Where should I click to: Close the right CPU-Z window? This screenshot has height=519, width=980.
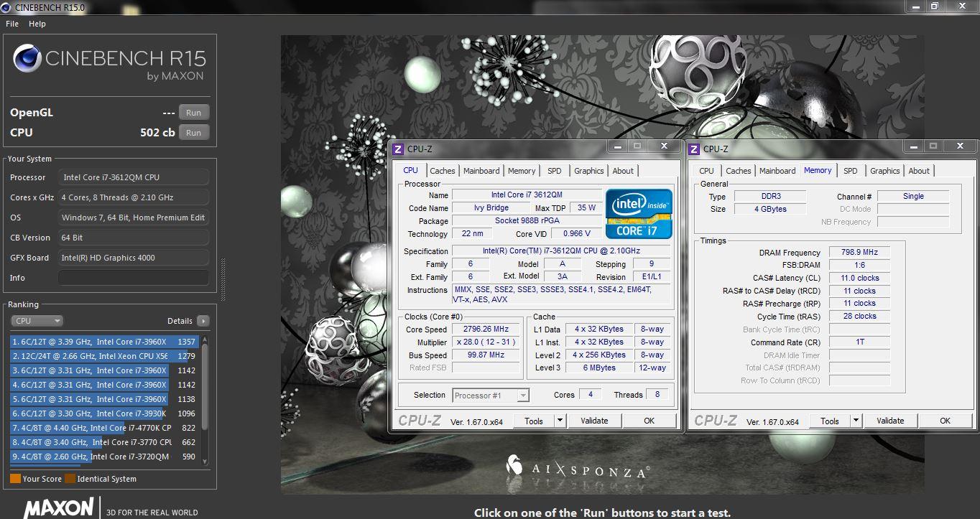click(961, 146)
